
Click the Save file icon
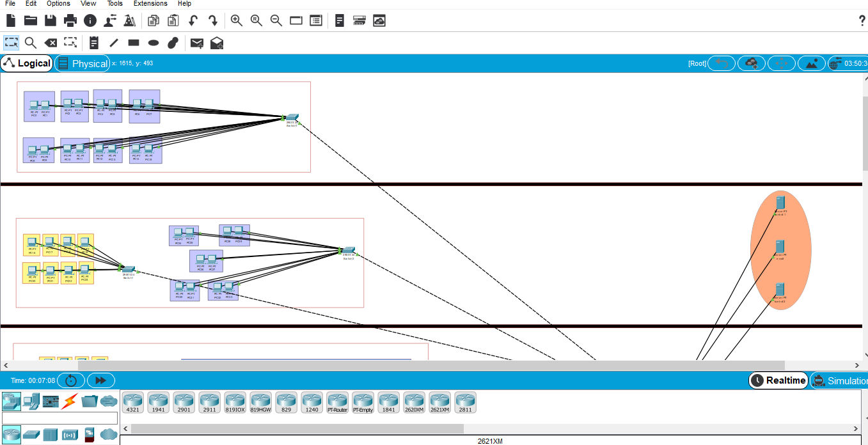coord(50,20)
